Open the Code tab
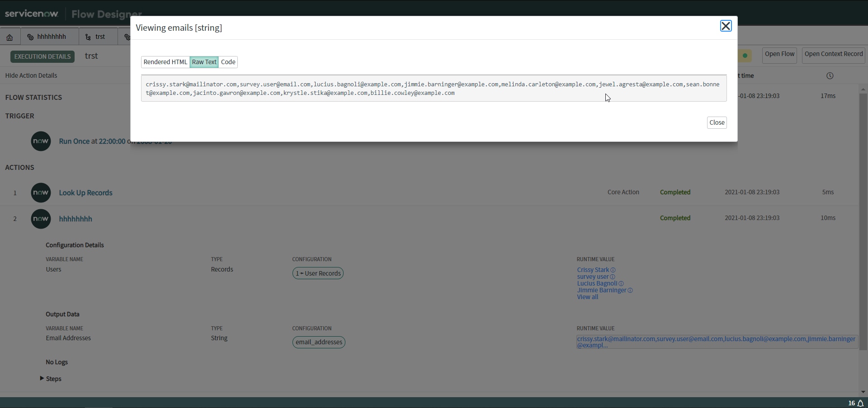The image size is (868, 408). tap(228, 62)
